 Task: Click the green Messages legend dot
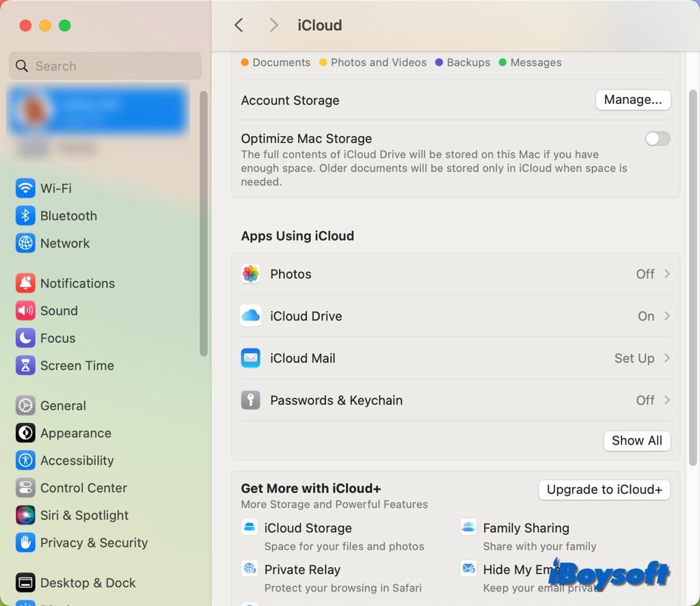(502, 62)
